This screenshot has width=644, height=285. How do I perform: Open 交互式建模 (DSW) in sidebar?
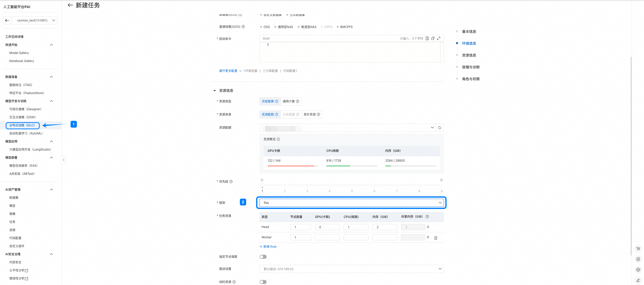point(22,117)
